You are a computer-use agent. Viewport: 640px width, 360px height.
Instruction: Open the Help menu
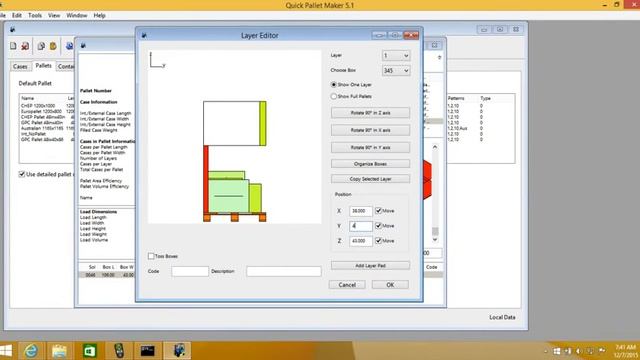coord(100,16)
